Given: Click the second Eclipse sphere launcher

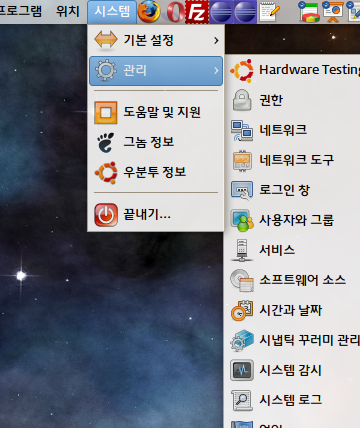Looking at the screenshot, I should click(x=245, y=12).
